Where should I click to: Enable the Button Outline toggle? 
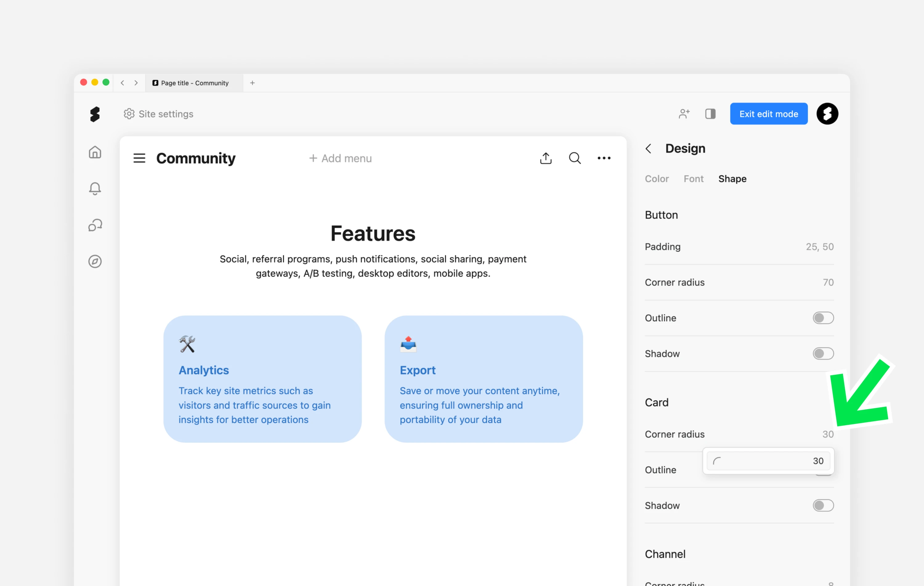[823, 318]
